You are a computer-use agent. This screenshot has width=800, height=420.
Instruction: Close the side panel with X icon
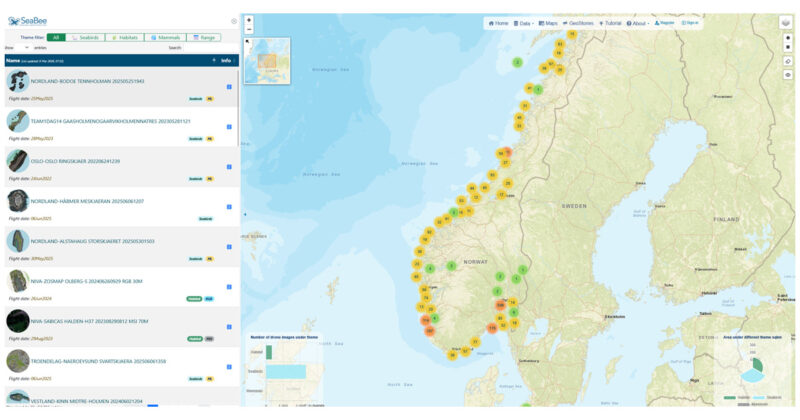click(234, 20)
